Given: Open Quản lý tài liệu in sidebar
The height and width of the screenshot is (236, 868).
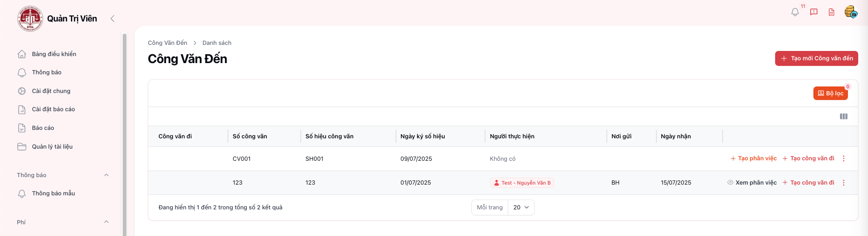Looking at the screenshot, I should click(52, 147).
